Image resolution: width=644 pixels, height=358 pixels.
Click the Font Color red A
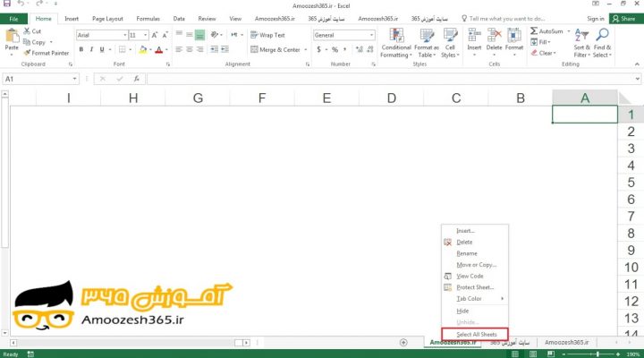pyautogui.click(x=159, y=50)
